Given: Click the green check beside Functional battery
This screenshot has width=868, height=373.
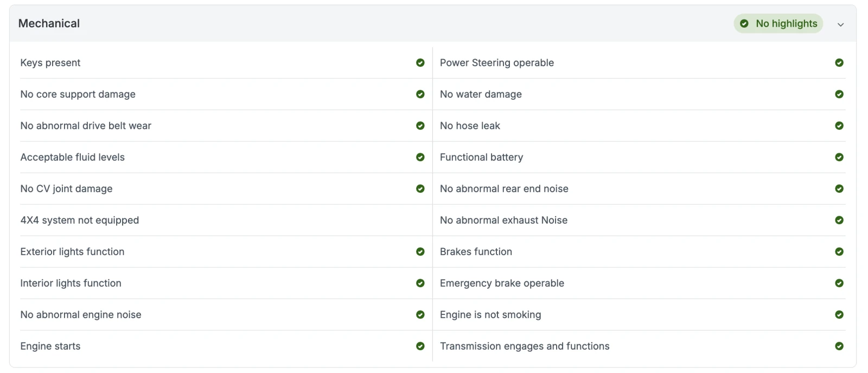Looking at the screenshot, I should pyautogui.click(x=839, y=157).
